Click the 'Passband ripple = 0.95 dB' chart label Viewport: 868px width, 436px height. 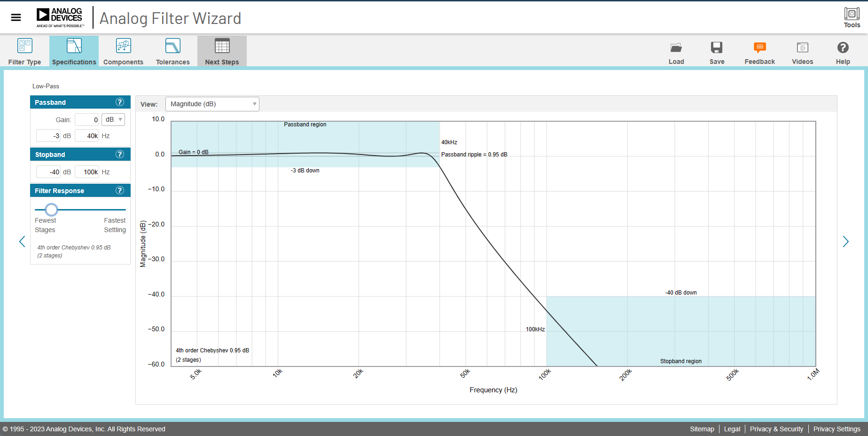tap(474, 155)
